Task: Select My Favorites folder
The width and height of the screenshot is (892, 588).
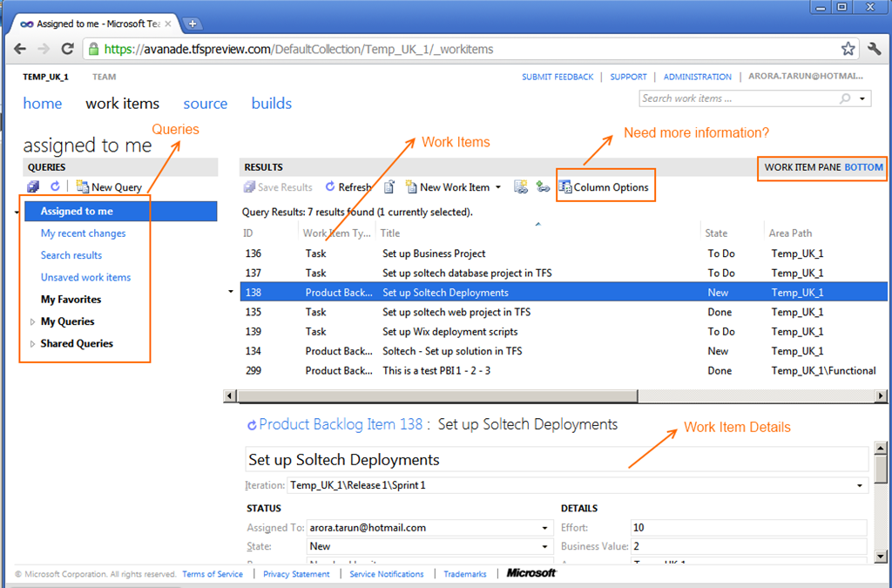Action: (x=71, y=299)
